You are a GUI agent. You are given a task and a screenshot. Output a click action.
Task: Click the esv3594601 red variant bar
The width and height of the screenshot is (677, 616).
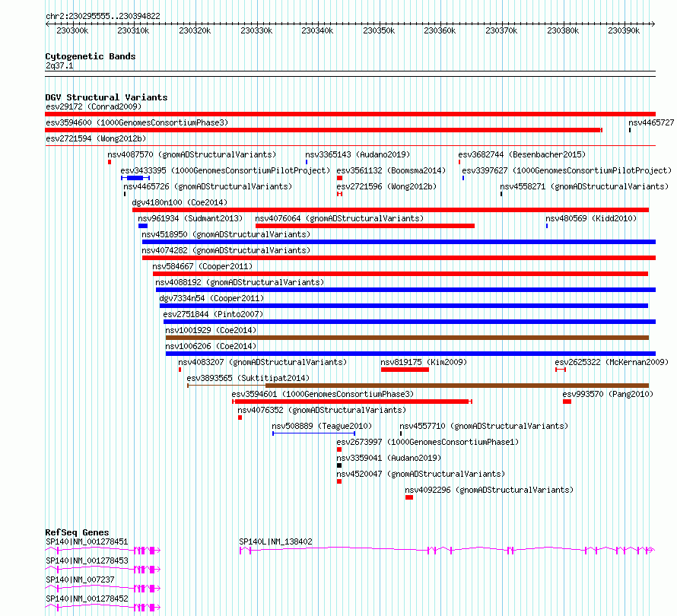click(352, 402)
